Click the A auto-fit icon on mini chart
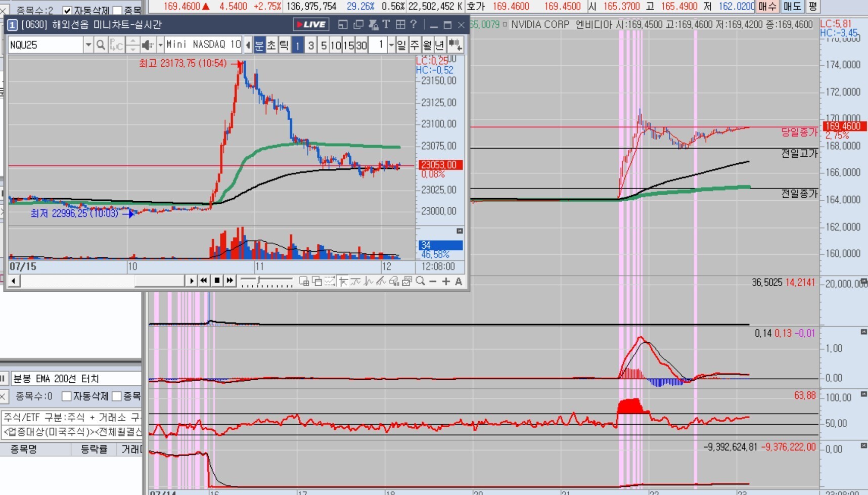Viewport: 868px width, 495px height. click(459, 281)
